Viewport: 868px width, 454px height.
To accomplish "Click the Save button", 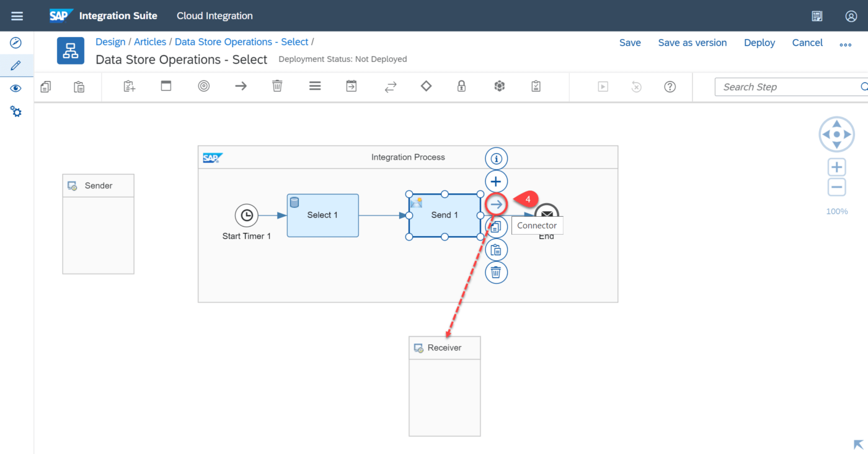I will (x=630, y=43).
